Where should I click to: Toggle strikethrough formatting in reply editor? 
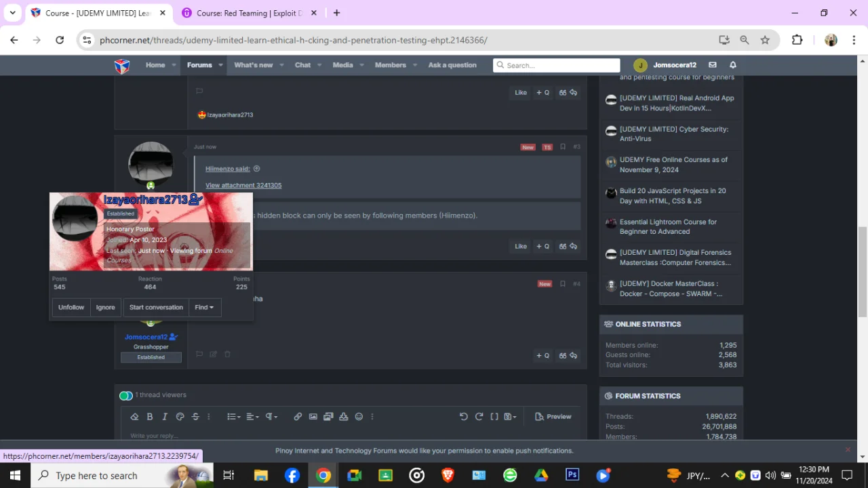(x=195, y=417)
